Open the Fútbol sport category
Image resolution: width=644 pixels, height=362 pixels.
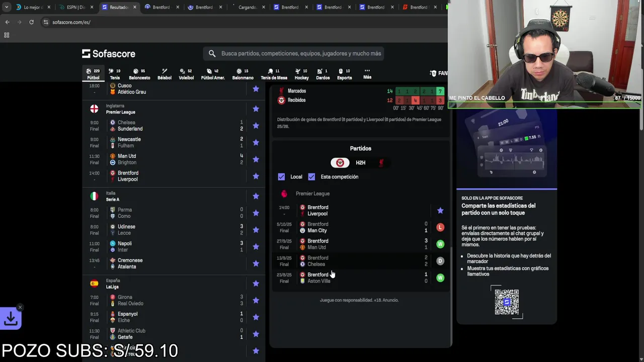pyautogui.click(x=93, y=74)
